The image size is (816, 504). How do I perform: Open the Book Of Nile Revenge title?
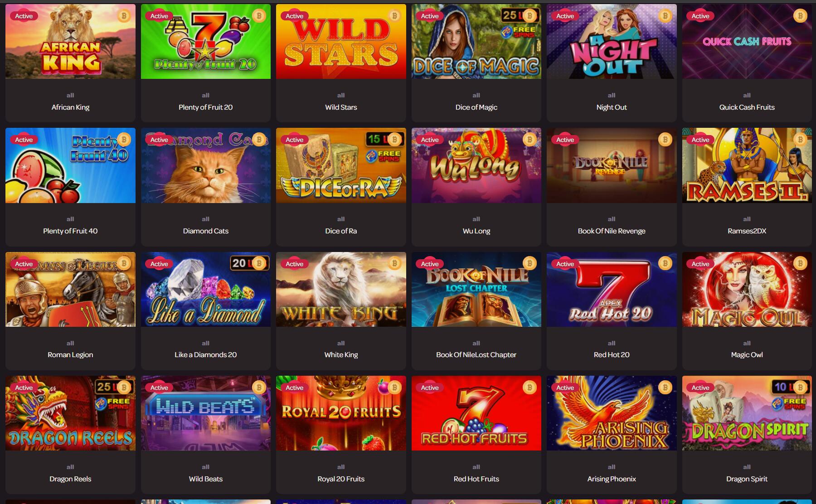pos(612,231)
